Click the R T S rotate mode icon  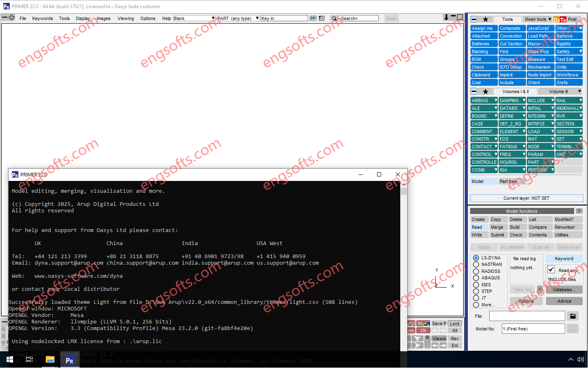point(427,342)
